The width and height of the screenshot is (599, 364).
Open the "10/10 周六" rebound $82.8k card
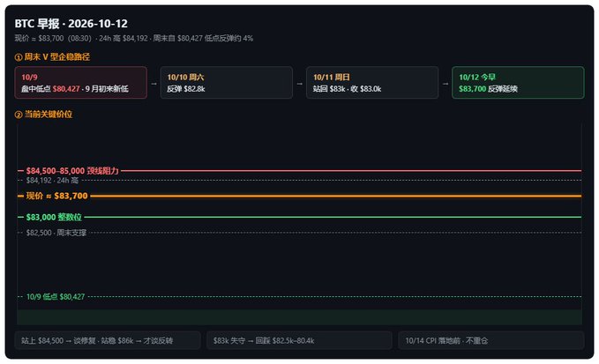[227, 83]
